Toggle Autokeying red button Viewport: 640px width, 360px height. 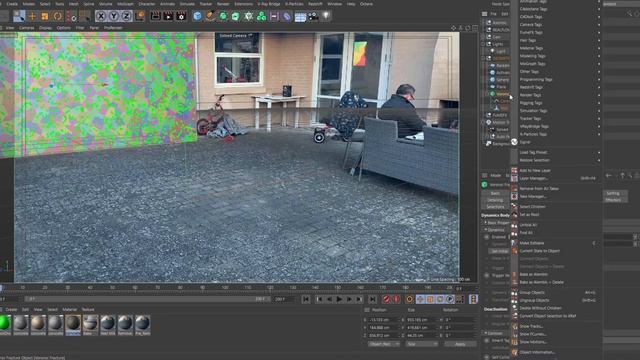pyautogui.click(x=396, y=299)
